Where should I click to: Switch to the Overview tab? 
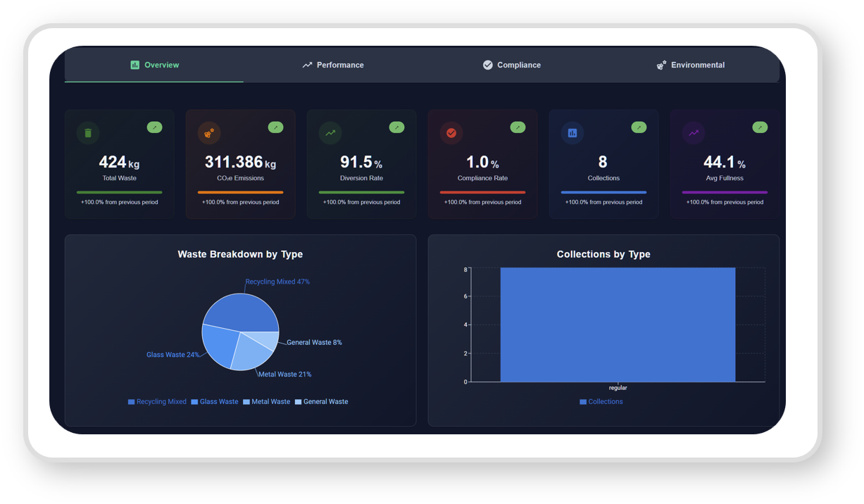click(154, 65)
